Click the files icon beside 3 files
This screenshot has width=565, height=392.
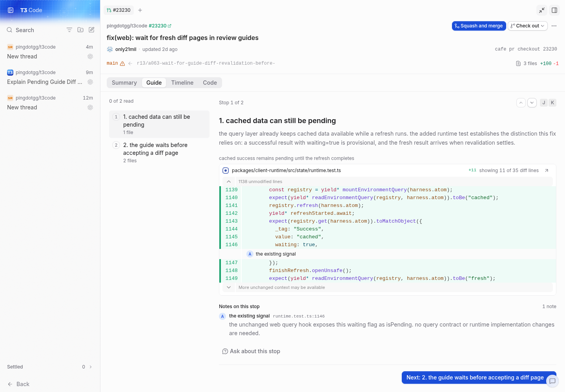click(518, 64)
